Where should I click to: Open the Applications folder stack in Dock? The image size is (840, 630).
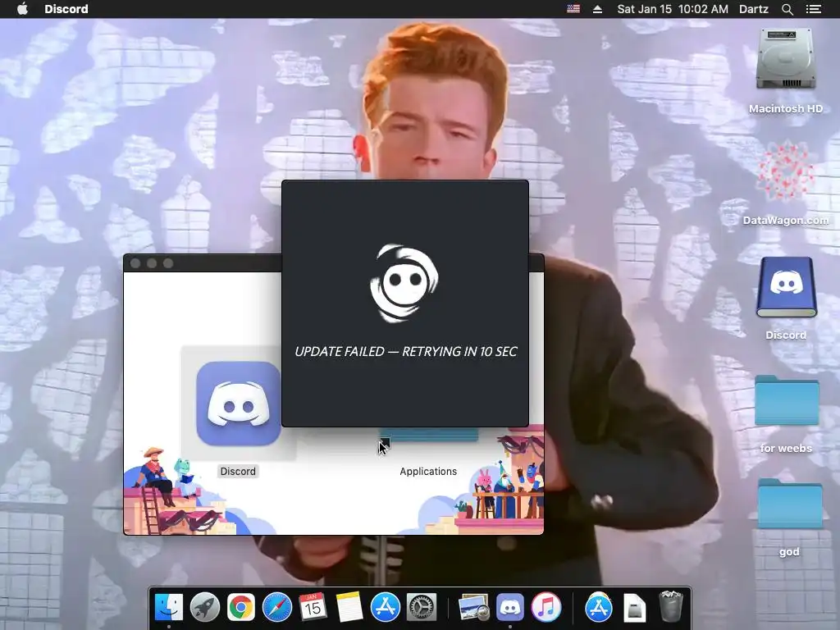click(x=598, y=607)
